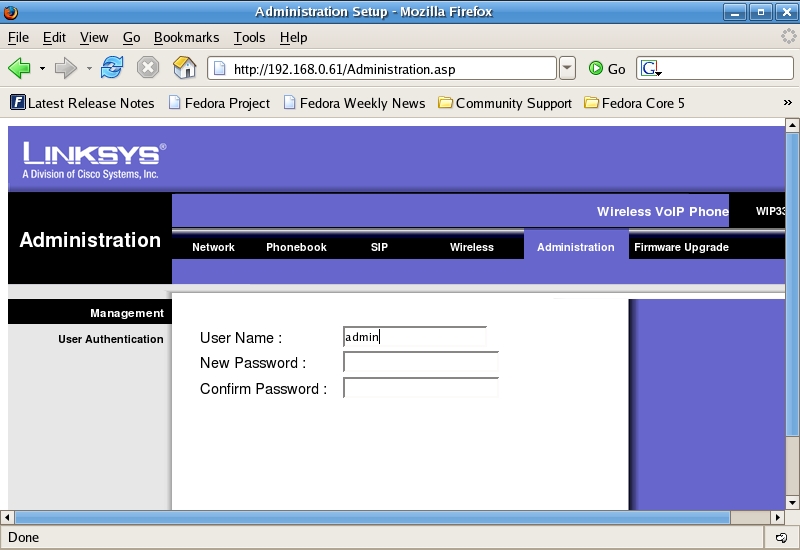Go to the Home page icon

click(184, 68)
